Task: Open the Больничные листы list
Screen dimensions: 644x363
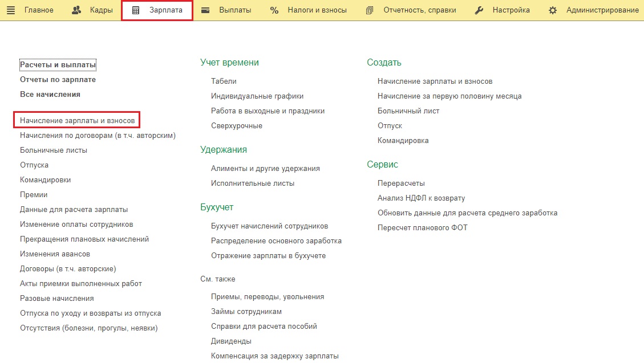Action: [54, 150]
